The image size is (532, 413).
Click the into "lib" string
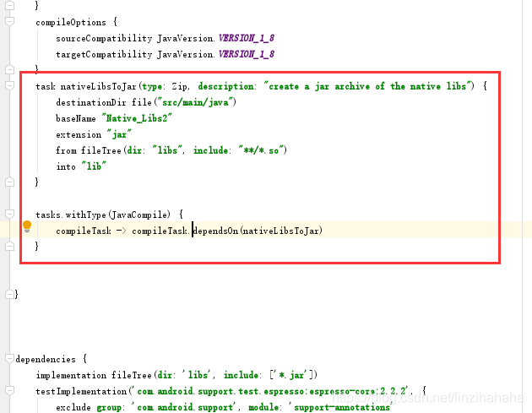point(94,166)
